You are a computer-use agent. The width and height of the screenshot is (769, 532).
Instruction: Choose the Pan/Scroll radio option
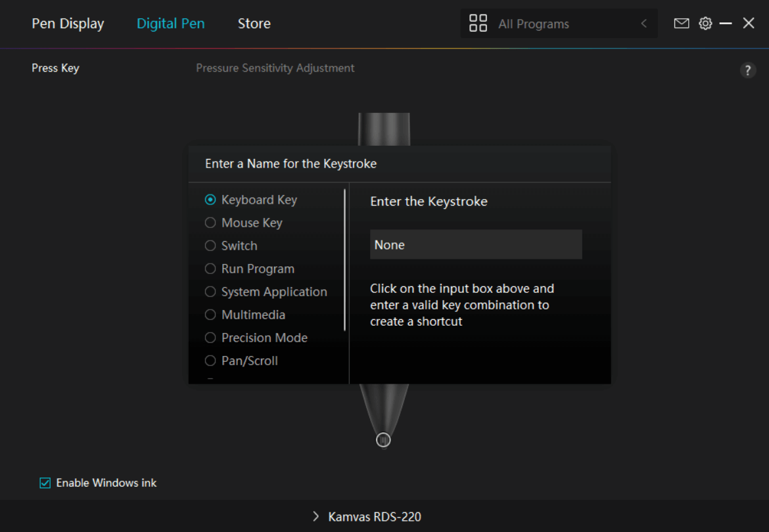(x=210, y=361)
